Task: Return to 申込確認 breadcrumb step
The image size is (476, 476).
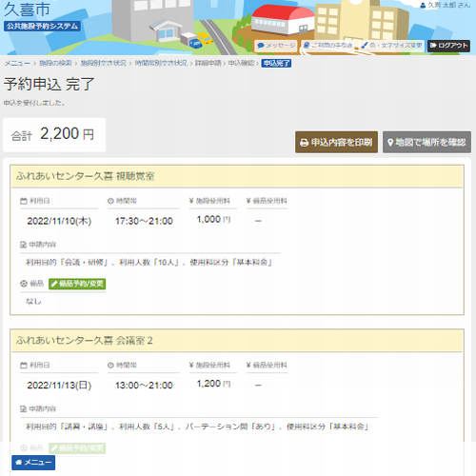Action: pos(241,64)
